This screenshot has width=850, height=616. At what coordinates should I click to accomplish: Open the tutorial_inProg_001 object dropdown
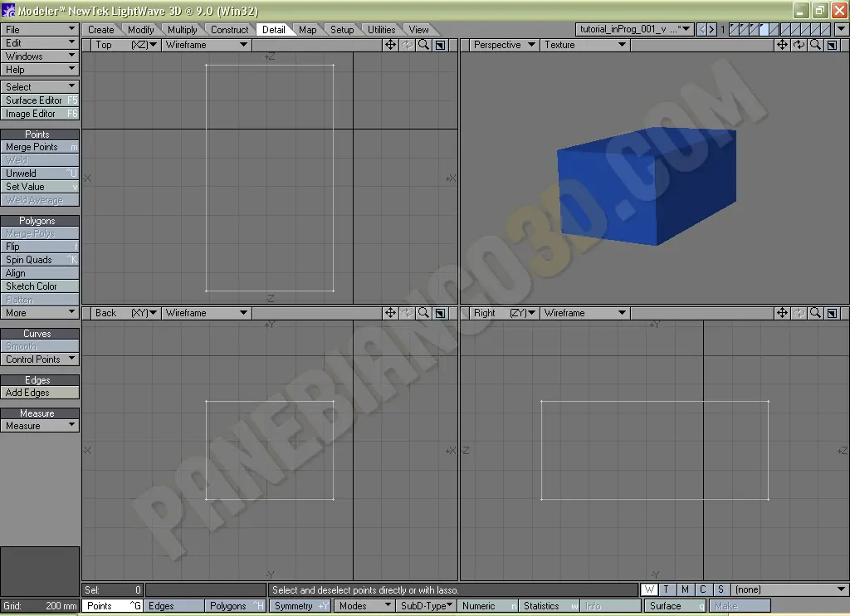tap(635, 29)
